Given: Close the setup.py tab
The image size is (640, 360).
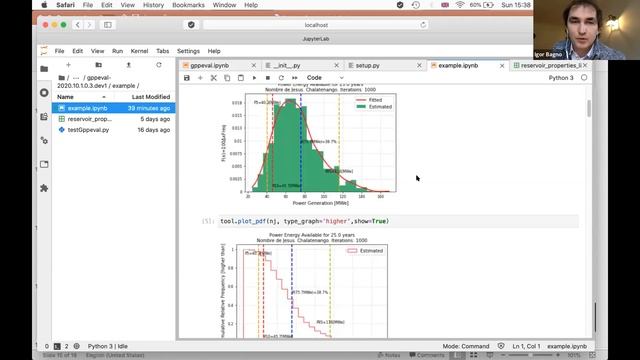Looking at the screenshot, I should click(x=419, y=65).
